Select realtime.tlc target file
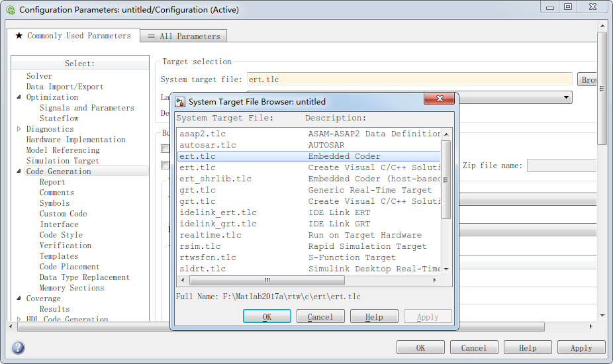The width and height of the screenshot is (613, 364). [x=309, y=235]
